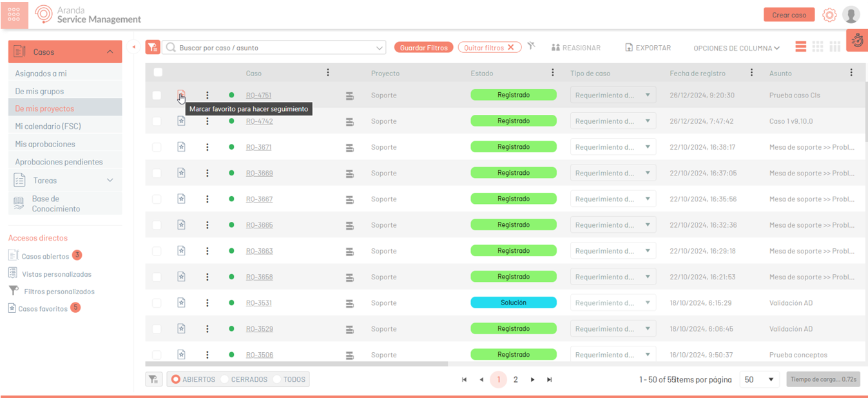Click the settings gear icon
The height and width of the screenshot is (398, 868).
tap(829, 15)
